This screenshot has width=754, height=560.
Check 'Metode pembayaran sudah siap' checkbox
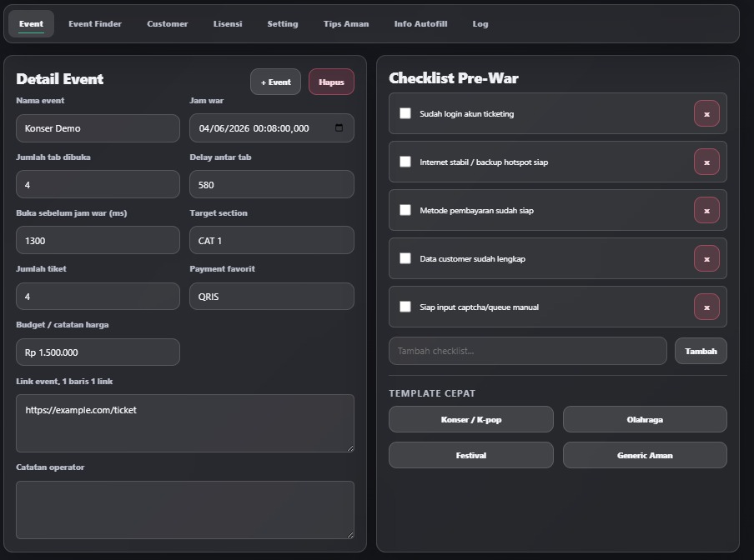coord(405,210)
